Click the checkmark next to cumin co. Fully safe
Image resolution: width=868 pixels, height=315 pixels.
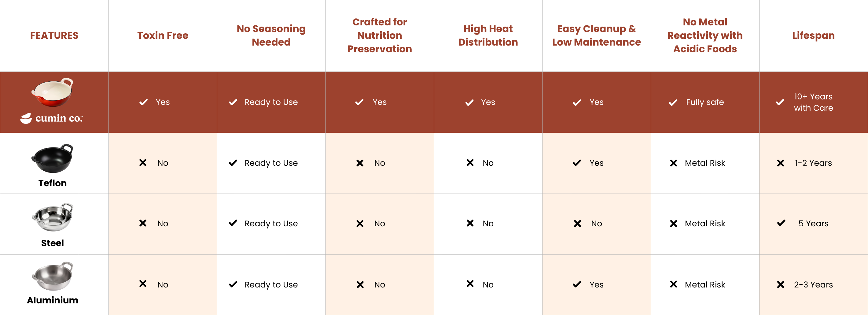point(673,102)
